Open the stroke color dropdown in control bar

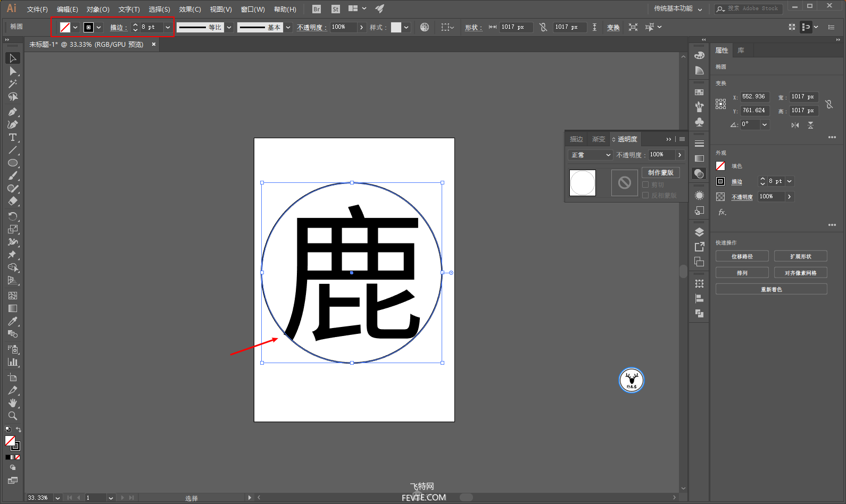coord(99,27)
